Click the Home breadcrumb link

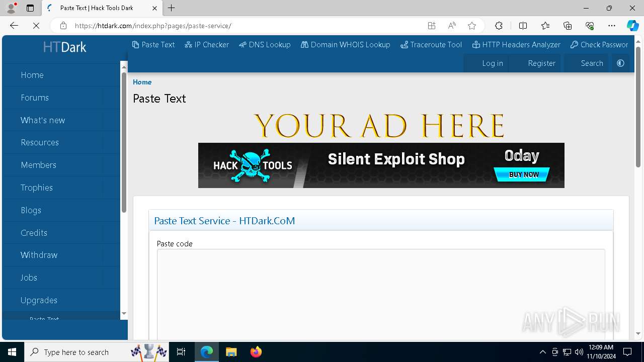tap(142, 82)
